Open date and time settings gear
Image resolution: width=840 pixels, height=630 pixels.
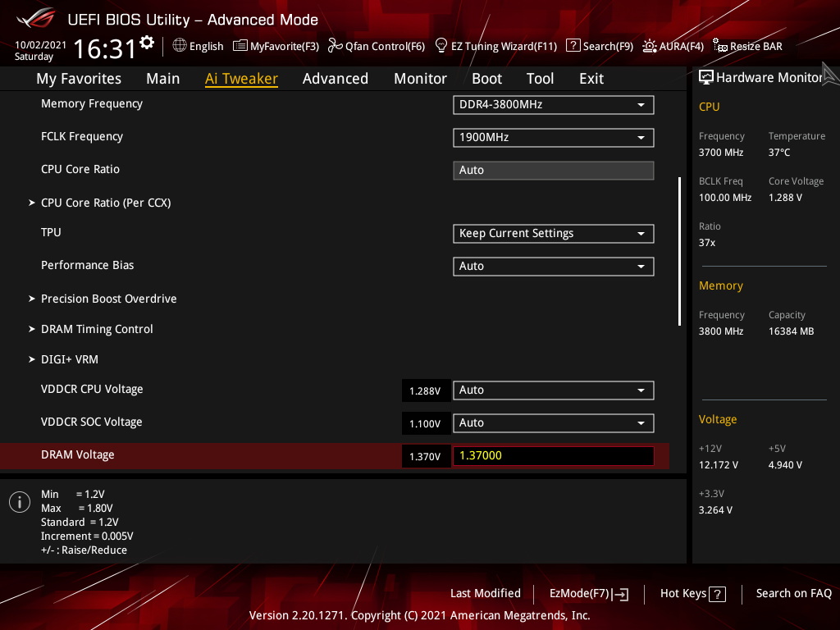click(147, 43)
